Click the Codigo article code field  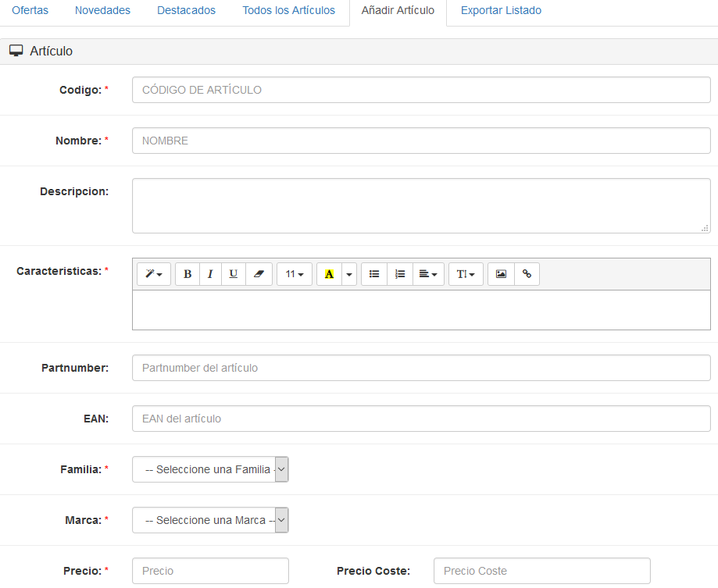(421, 90)
